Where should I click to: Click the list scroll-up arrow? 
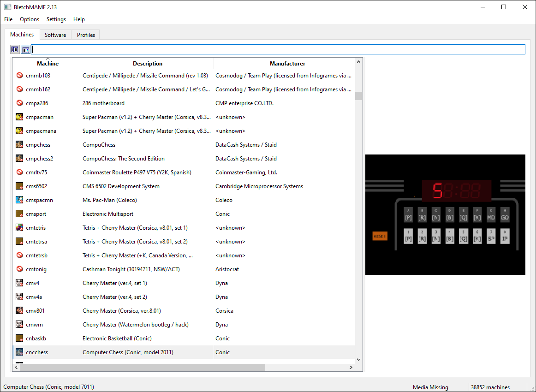[x=358, y=62]
